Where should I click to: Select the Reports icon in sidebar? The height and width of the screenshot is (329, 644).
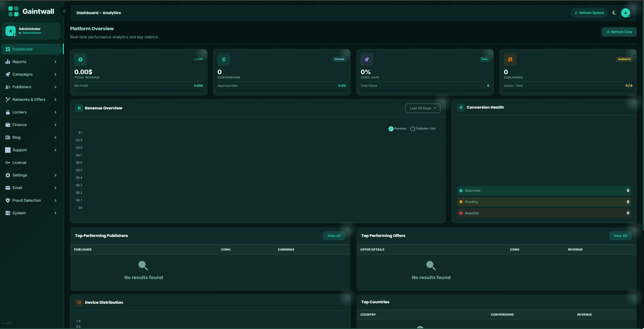(8, 62)
